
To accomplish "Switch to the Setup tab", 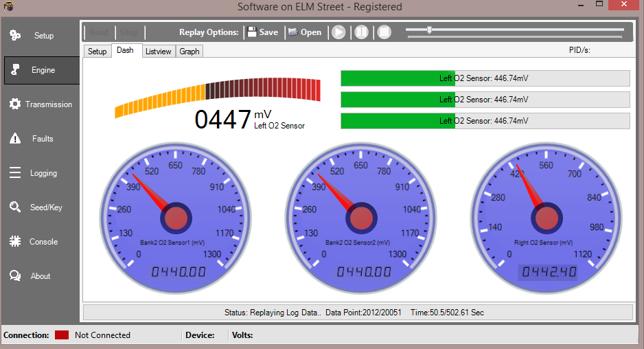I will [x=97, y=52].
